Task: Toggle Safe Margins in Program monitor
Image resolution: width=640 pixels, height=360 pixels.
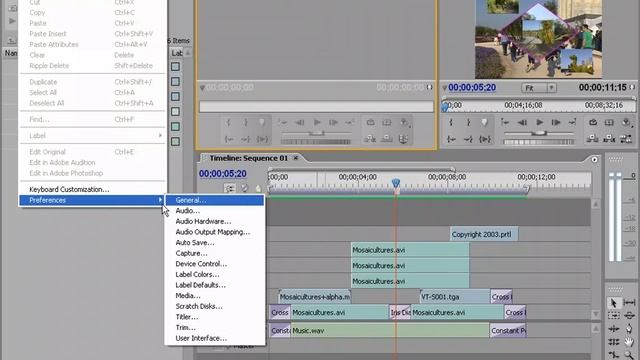Action: [x=609, y=122]
